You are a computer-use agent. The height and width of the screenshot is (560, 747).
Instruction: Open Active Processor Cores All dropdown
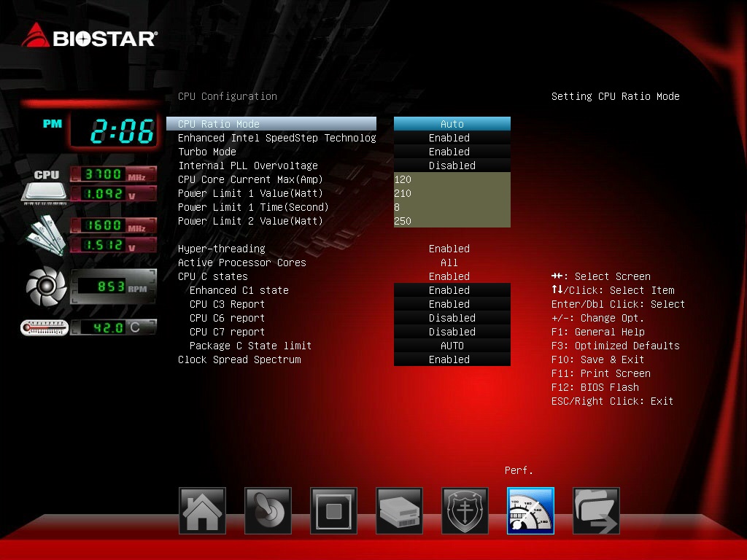coord(449,262)
